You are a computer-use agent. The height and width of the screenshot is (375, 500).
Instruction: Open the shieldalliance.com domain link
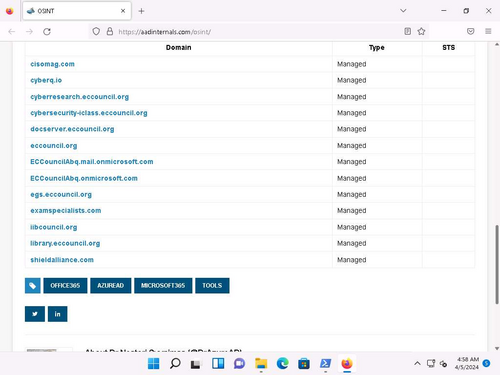tap(62, 260)
